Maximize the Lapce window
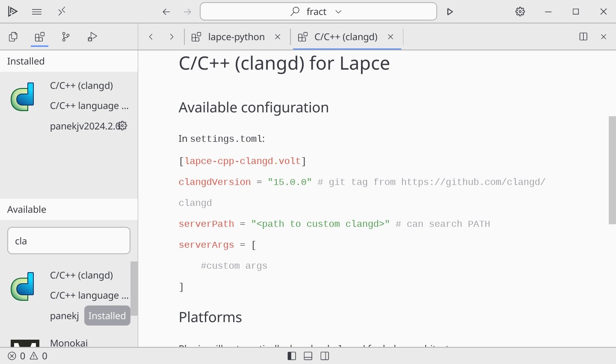Screen dimensions: 616x364 [576, 12]
